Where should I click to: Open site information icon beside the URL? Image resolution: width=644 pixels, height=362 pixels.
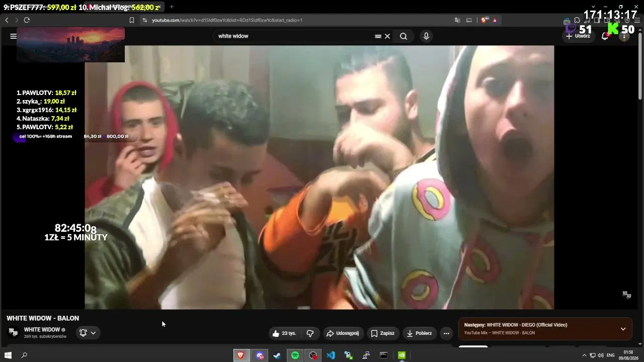(x=145, y=20)
